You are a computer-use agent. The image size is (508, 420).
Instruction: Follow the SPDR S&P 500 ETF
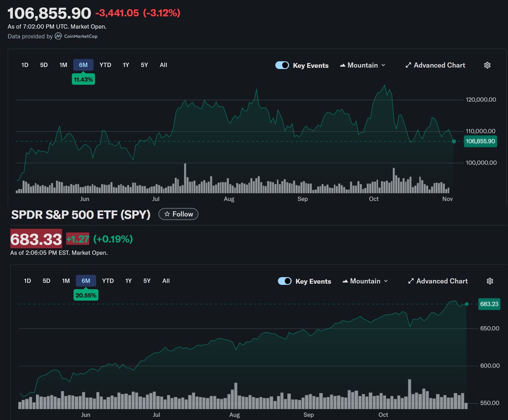(x=178, y=214)
